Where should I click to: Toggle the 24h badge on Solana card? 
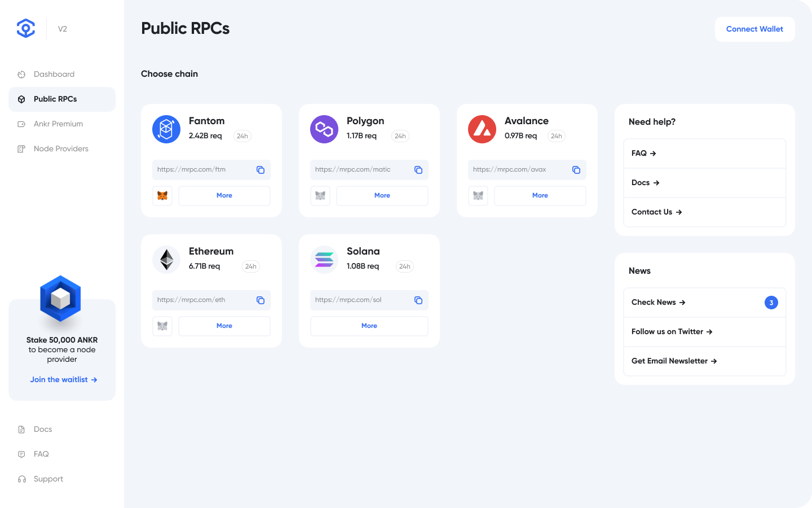click(x=405, y=266)
